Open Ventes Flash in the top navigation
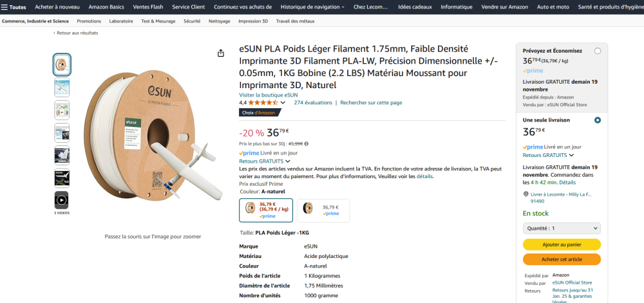644x303 pixels. tap(148, 6)
